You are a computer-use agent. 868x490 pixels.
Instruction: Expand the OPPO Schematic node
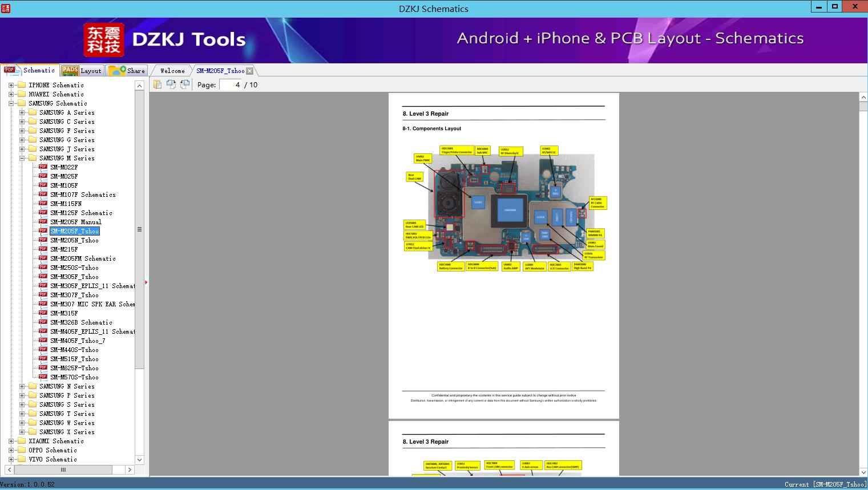pos(11,450)
